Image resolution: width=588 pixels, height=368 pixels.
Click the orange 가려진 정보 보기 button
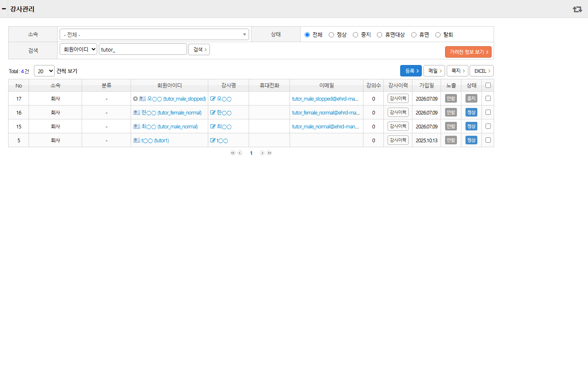tap(468, 52)
